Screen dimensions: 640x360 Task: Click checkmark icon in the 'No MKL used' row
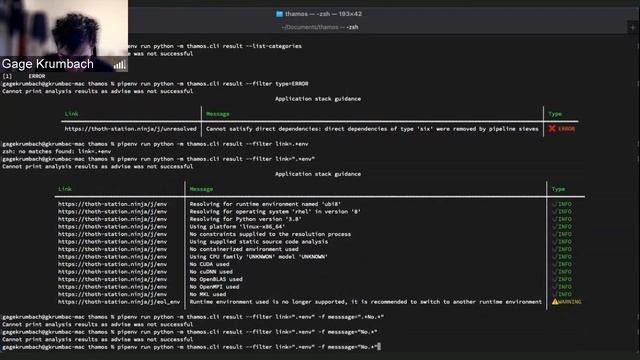pos(555,294)
